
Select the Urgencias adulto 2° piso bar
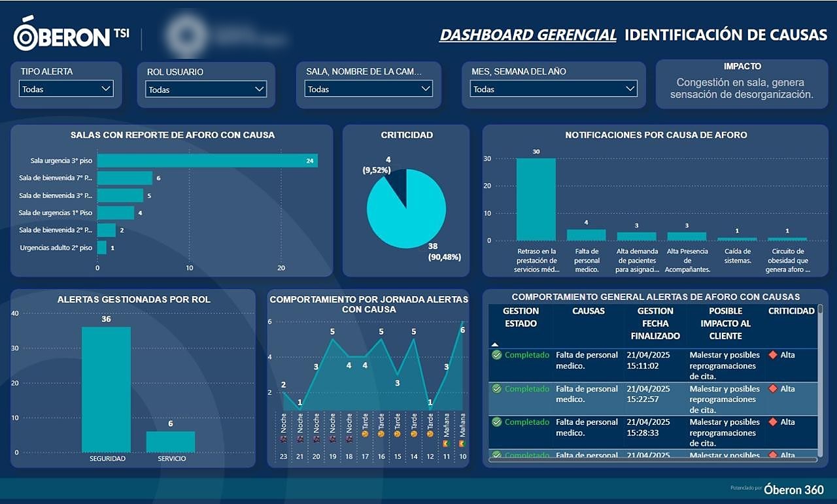coord(102,248)
